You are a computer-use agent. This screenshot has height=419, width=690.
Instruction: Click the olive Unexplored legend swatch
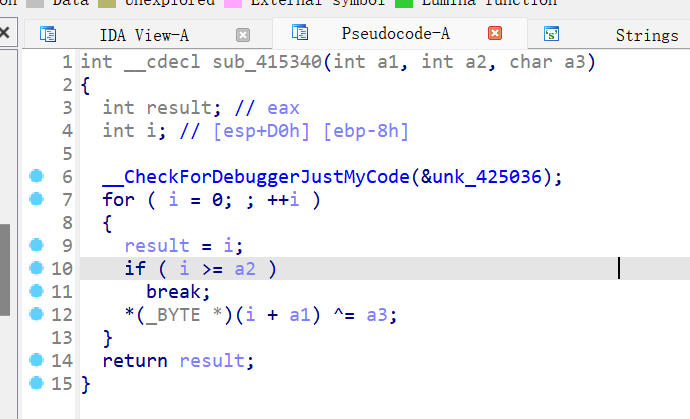click(106, 4)
